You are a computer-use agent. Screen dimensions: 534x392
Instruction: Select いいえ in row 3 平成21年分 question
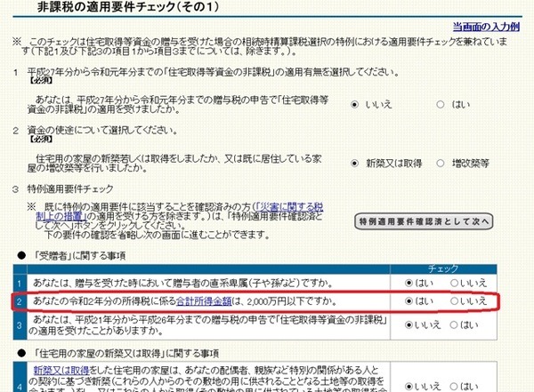point(409,325)
